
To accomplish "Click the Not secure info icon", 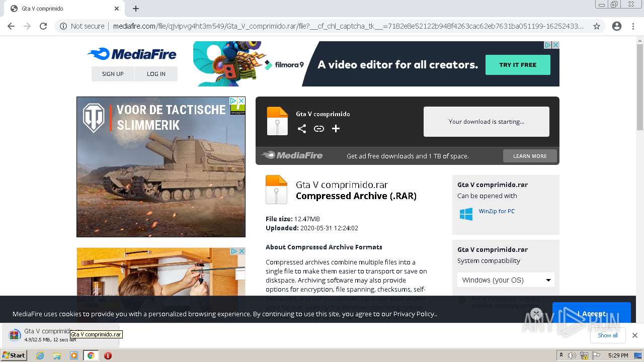I will click(63, 26).
